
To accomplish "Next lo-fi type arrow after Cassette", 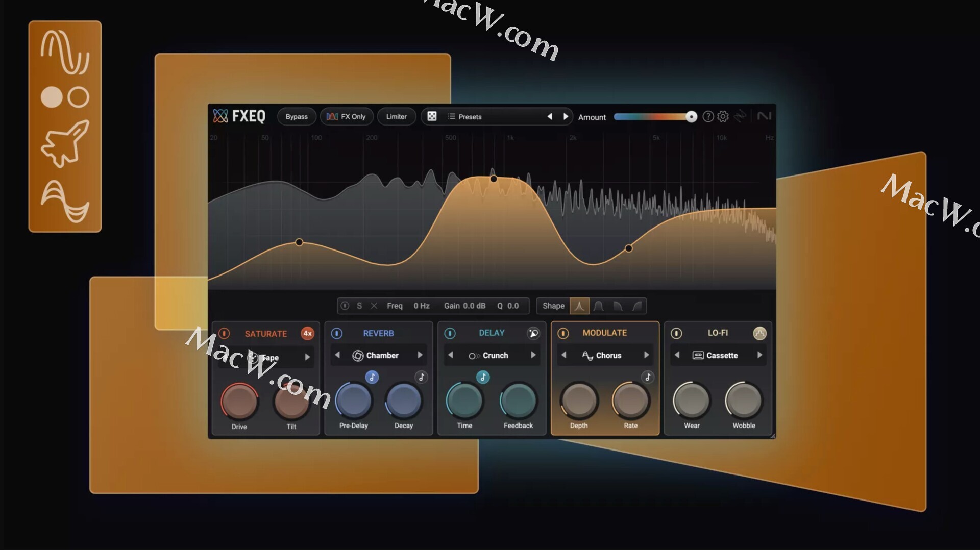I will [759, 355].
